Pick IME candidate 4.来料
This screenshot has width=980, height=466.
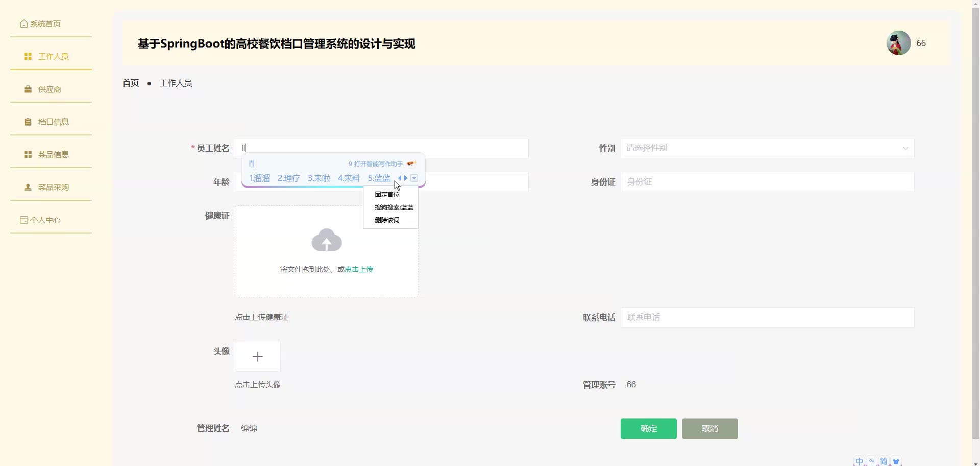(x=349, y=178)
